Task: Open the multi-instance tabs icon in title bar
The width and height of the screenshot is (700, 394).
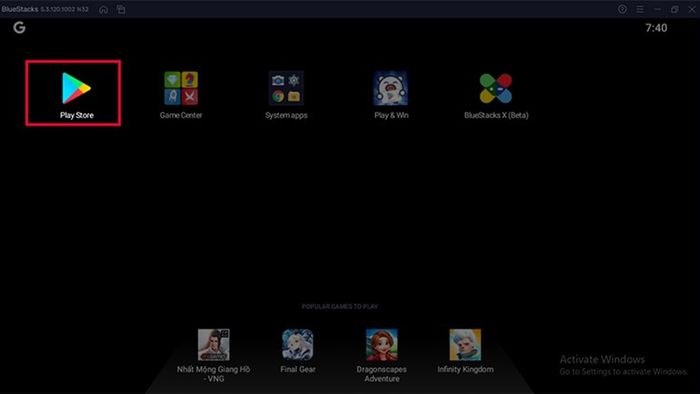Action: 121,9
